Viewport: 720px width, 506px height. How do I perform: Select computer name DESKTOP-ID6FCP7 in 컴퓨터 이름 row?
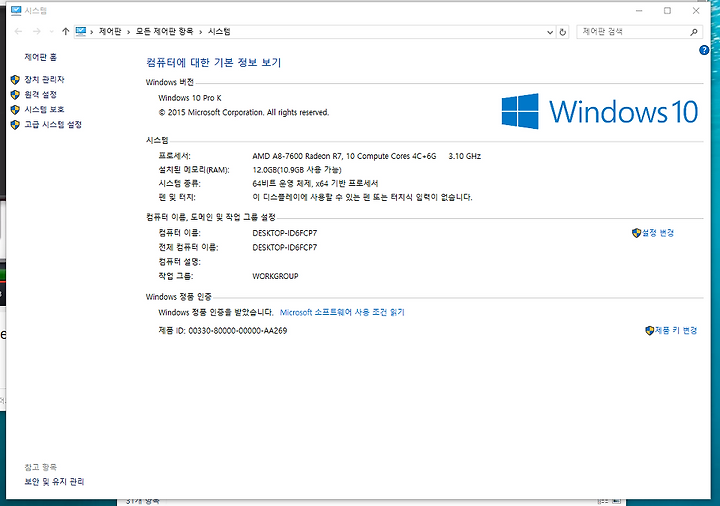[x=285, y=233]
